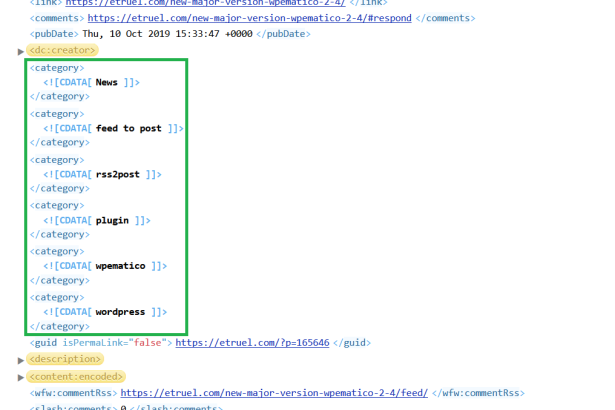Click the opening category tag above plugin
The width and height of the screenshot is (615, 410).
(57, 205)
